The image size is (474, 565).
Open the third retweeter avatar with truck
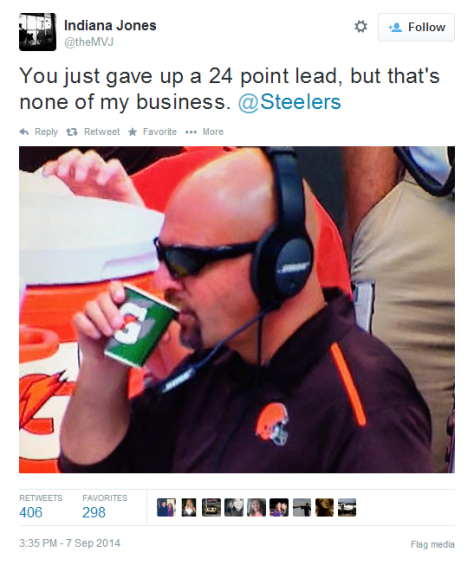pyautogui.click(x=212, y=507)
